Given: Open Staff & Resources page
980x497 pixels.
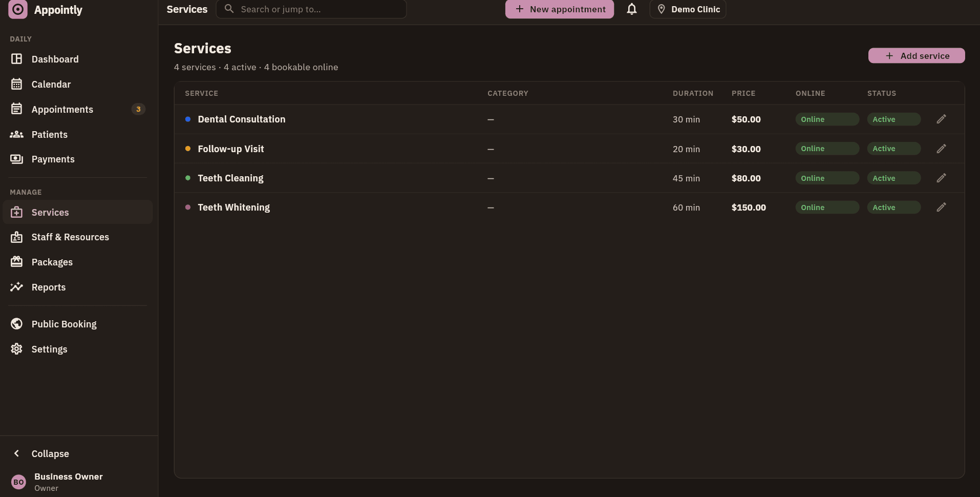Looking at the screenshot, I should pyautogui.click(x=78, y=237).
